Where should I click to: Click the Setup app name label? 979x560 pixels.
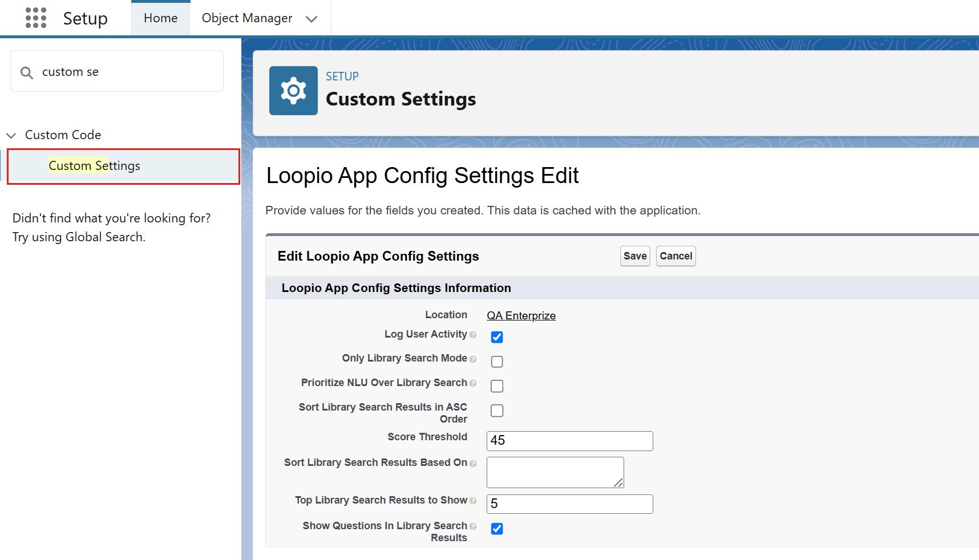pyautogui.click(x=85, y=18)
